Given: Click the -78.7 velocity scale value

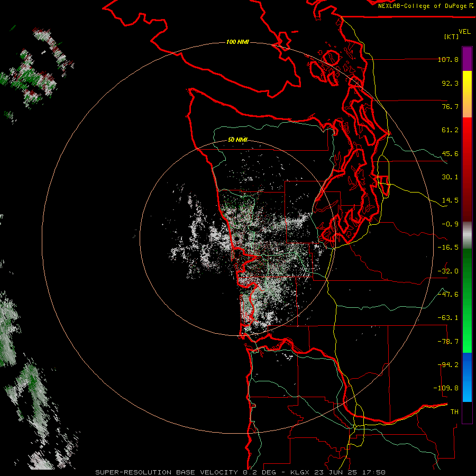Looking at the screenshot, I should click(x=448, y=342).
